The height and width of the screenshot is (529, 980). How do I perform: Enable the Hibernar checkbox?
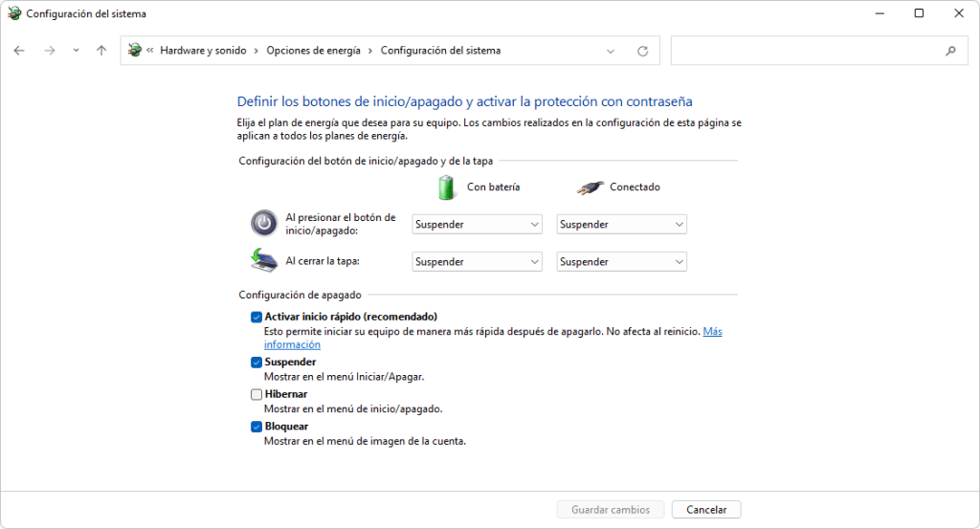coord(256,395)
